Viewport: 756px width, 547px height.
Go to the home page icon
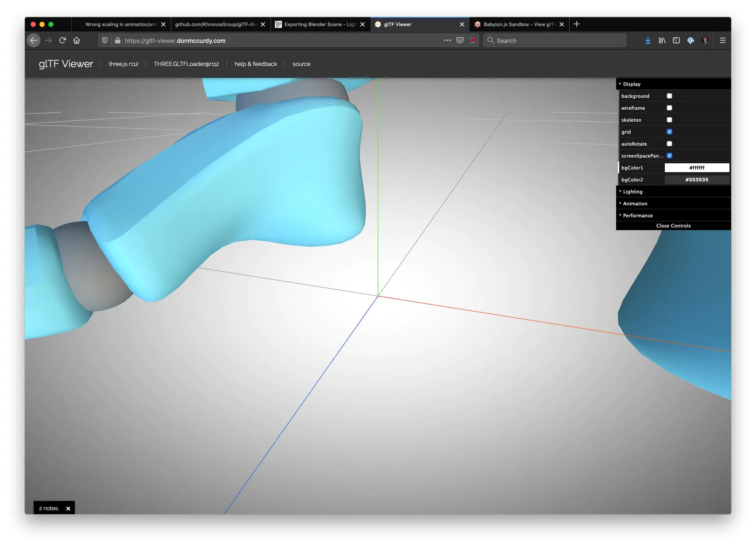77,40
